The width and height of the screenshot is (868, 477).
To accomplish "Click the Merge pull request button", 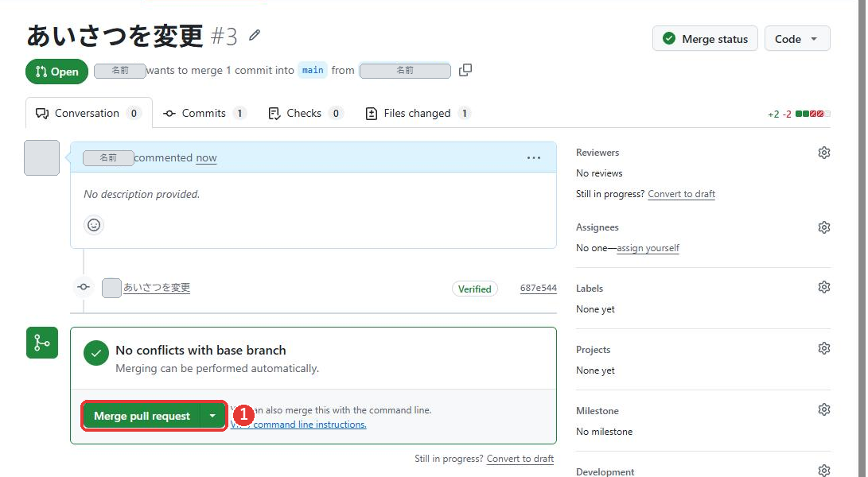I will pyautogui.click(x=142, y=416).
